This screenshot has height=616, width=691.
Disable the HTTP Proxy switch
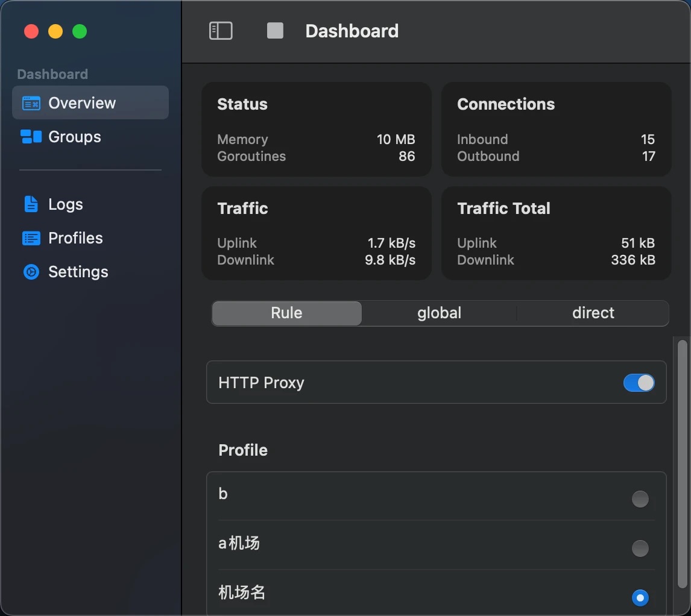pos(639,382)
